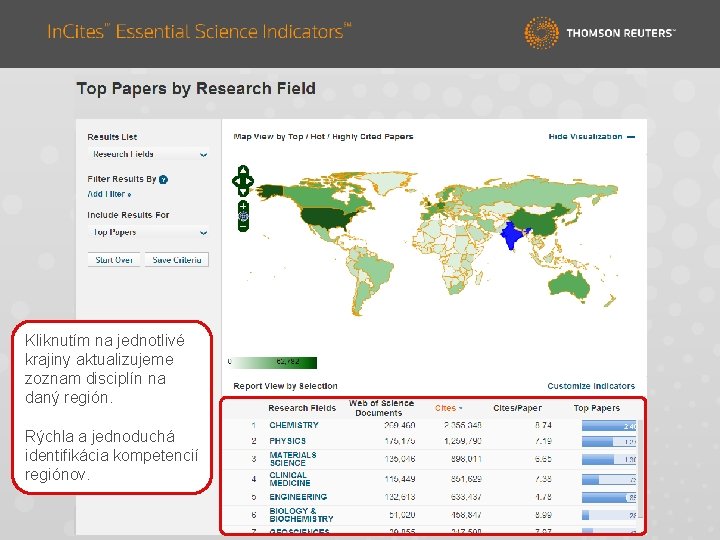This screenshot has height=540, width=720.
Task: Expand the Add Filter option
Action: (109, 194)
